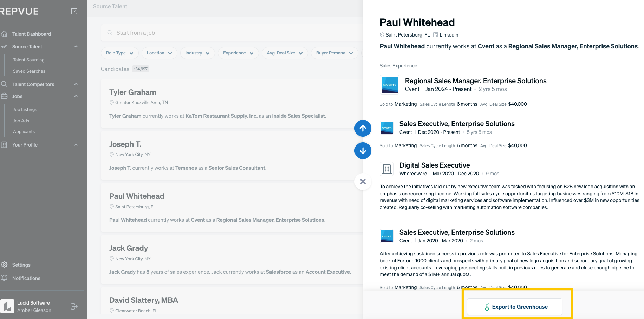Screen dimensions: 644x319
Task: Click the Lucid Software company logo
Action: tap(7, 306)
